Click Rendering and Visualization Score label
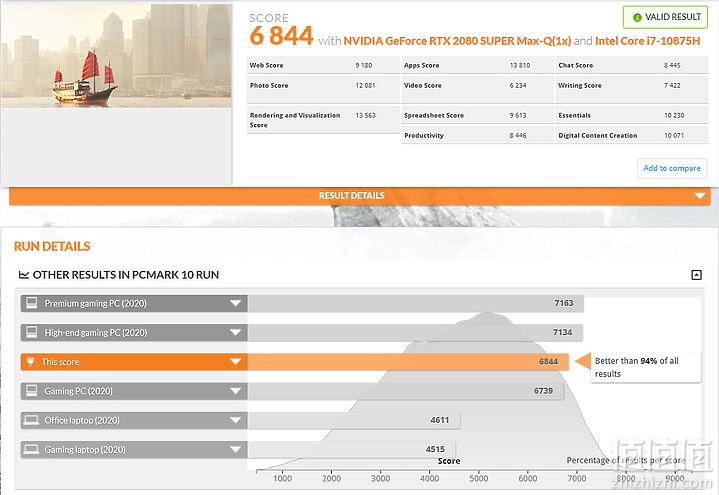This screenshot has height=495, width=719. [295, 120]
